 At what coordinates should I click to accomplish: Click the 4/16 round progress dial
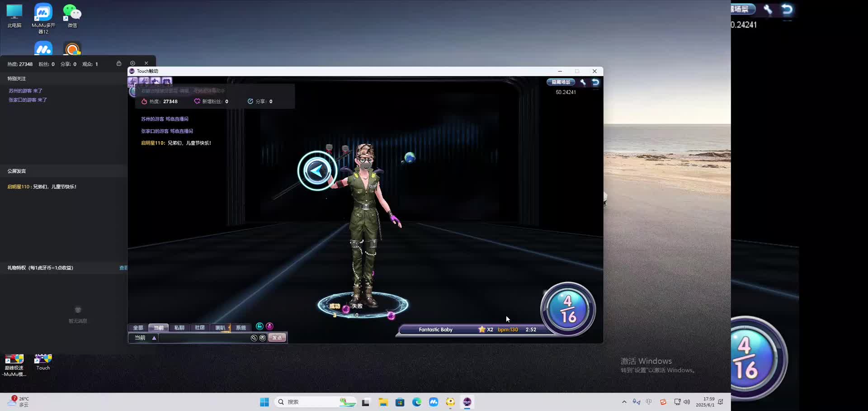click(568, 309)
